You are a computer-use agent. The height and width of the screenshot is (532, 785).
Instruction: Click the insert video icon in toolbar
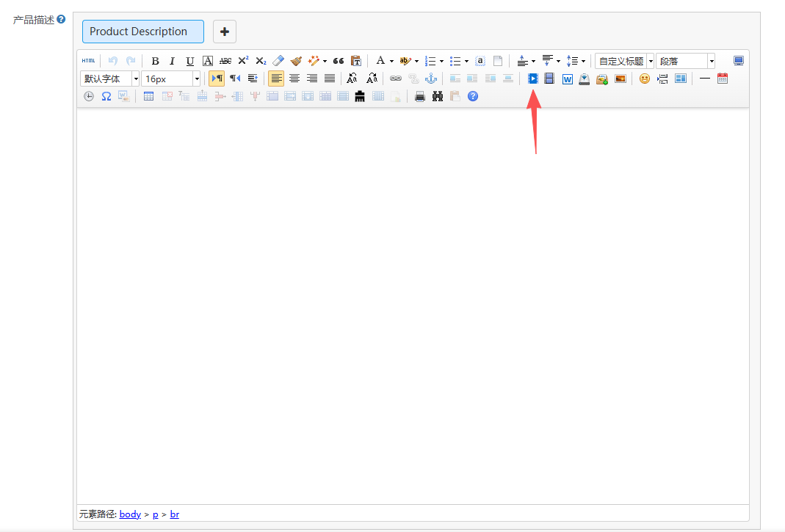pyautogui.click(x=533, y=79)
